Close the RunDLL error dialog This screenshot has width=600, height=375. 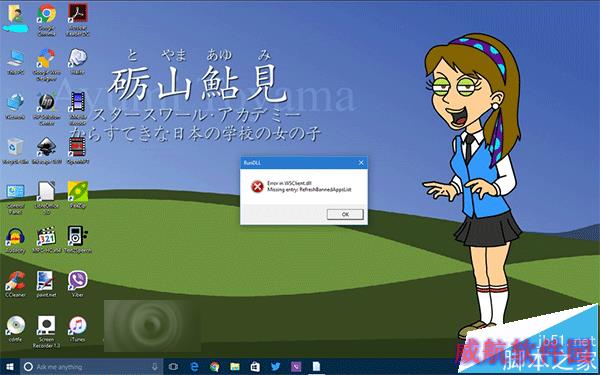click(x=361, y=163)
